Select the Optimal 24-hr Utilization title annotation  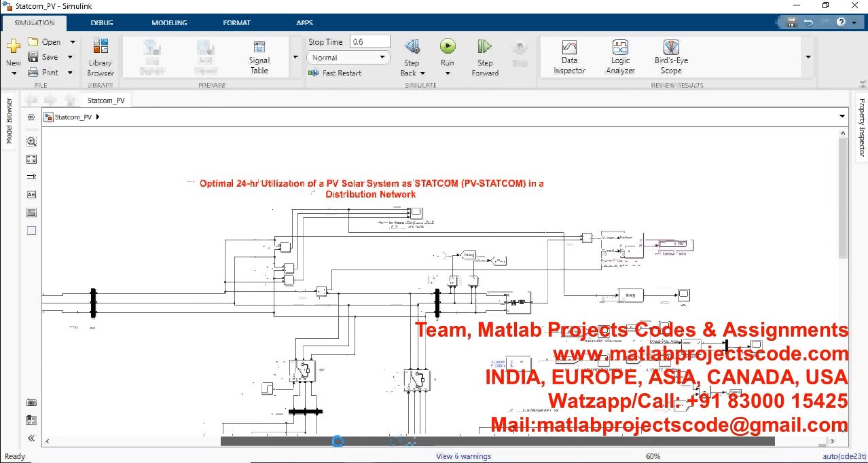point(371,189)
